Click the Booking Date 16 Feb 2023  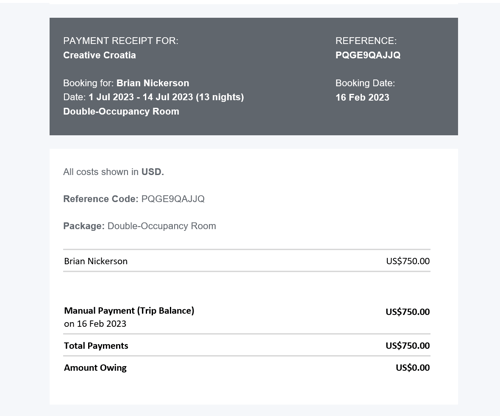click(362, 97)
